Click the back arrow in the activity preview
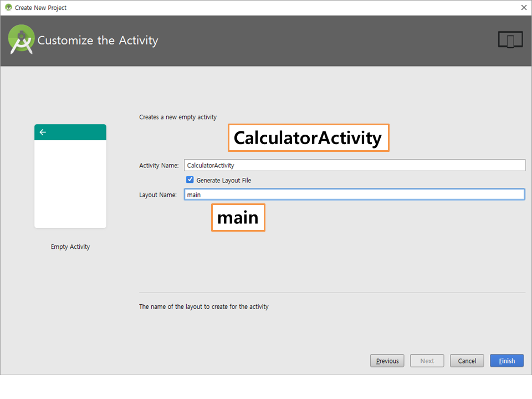This screenshot has width=532, height=399. (43, 132)
